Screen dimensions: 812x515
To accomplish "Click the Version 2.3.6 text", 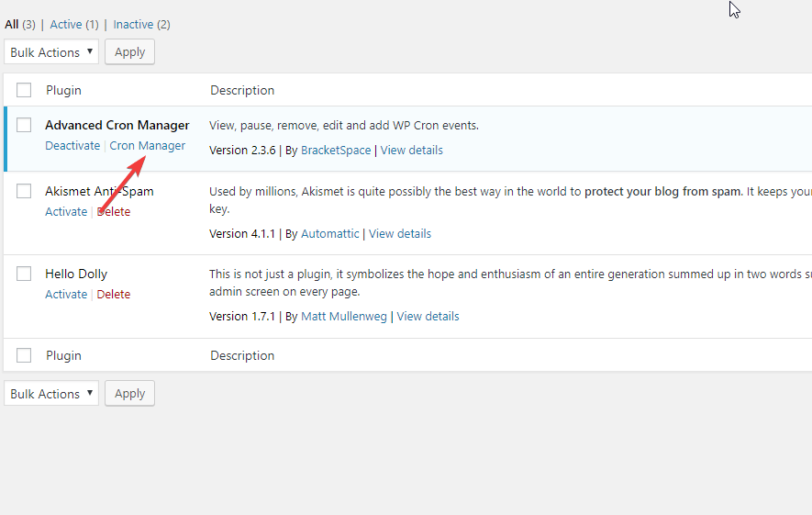I will coord(242,151).
